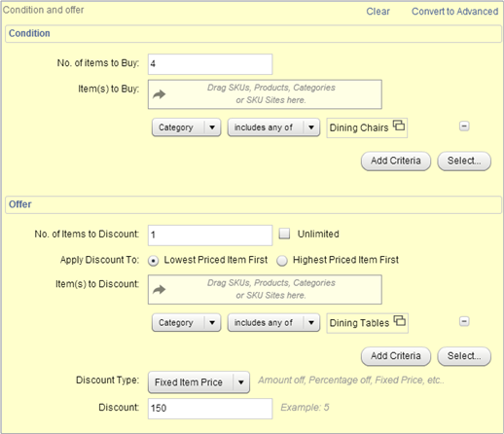Open the Discount Type dropdown
Image resolution: width=504 pixels, height=434 pixels.
click(x=198, y=382)
